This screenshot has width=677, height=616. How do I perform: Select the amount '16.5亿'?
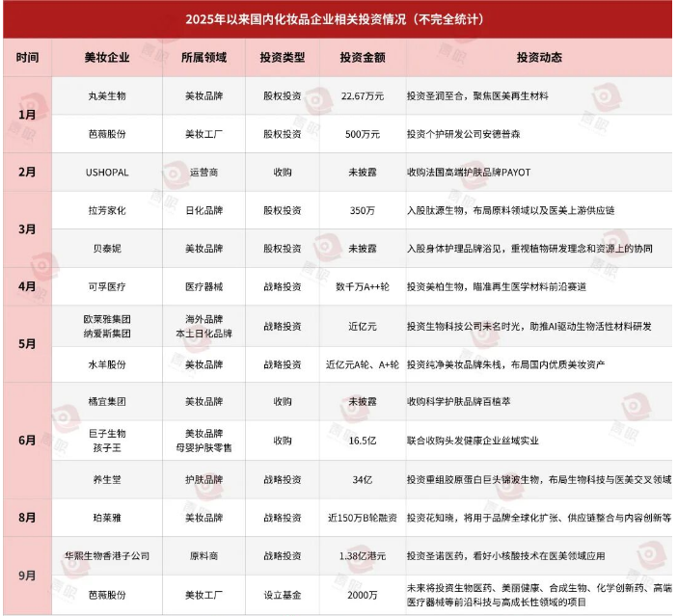click(x=363, y=441)
